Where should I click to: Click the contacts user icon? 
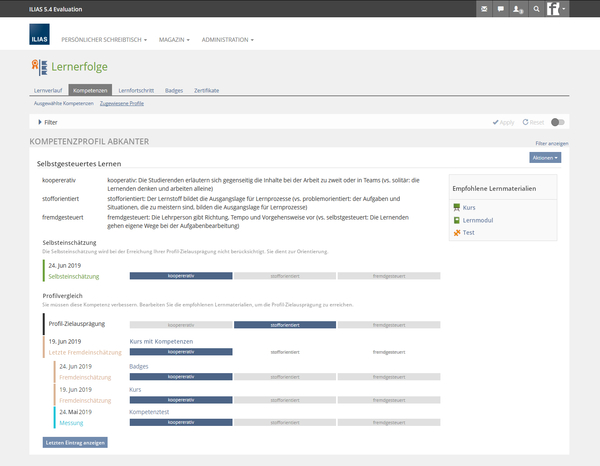point(518,9)
